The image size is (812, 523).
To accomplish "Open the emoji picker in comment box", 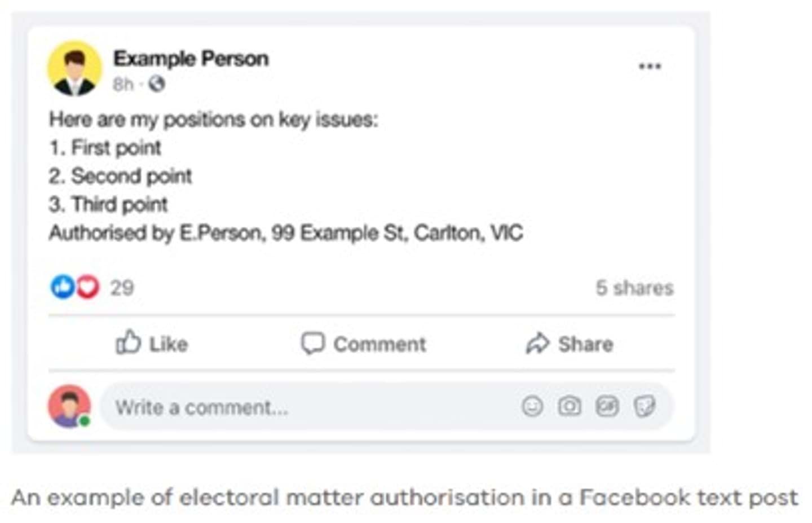I will pyautogui.click(x=532, y=406).
